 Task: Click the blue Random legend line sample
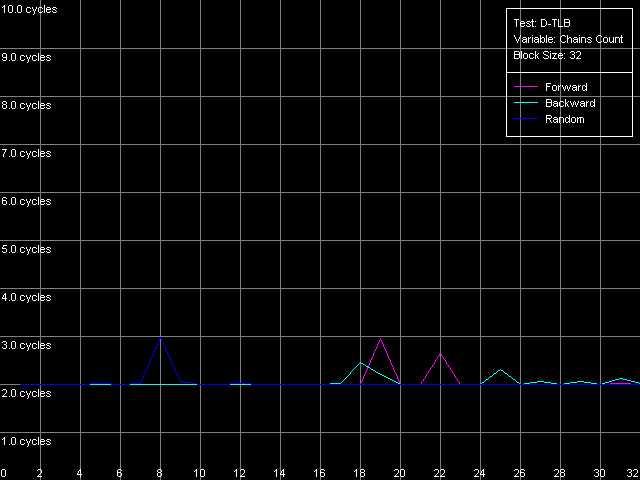pos(526,120)
